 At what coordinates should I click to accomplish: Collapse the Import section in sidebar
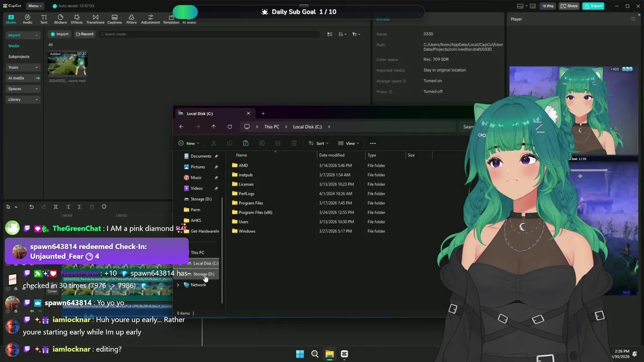pos(23,35)
